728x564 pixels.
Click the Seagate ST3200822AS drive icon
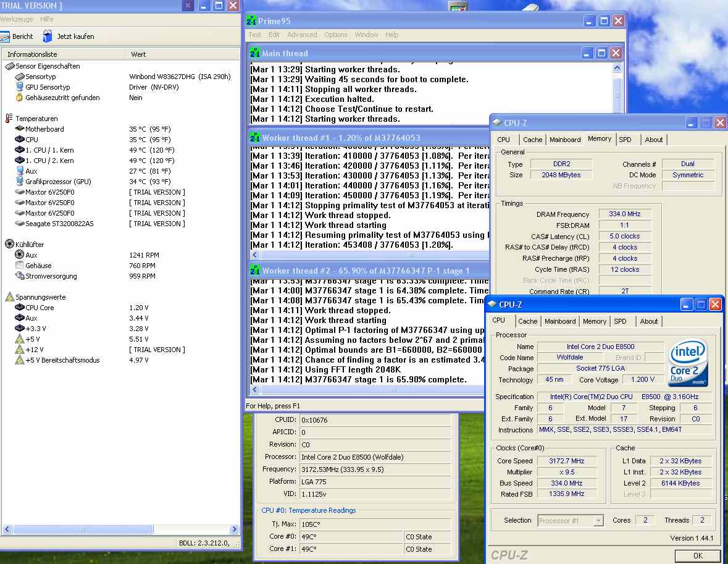[x=20, y=224]
